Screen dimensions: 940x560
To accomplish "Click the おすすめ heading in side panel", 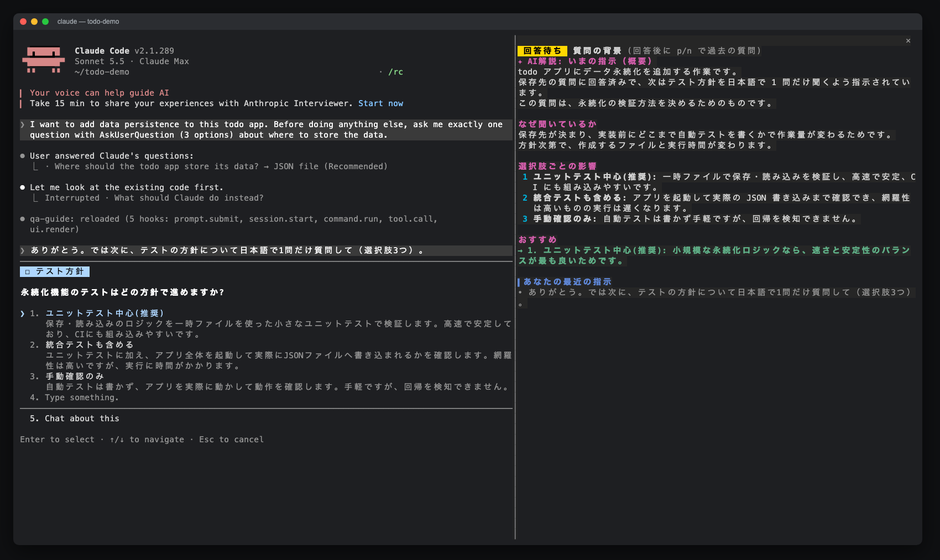I will pos(537,240).
